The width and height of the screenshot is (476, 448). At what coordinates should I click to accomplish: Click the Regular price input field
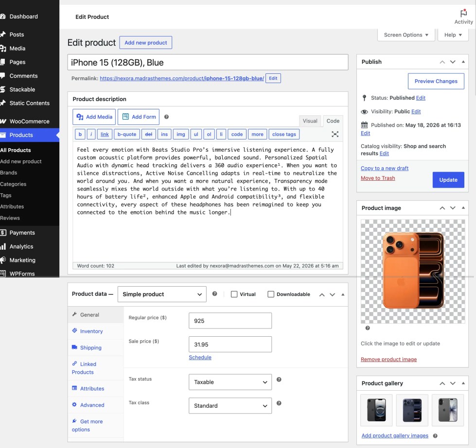click(230, 321)
